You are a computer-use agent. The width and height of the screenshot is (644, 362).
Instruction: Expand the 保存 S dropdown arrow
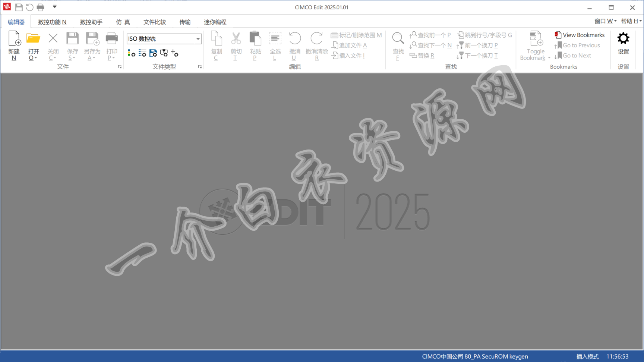[x=74, y=58]
